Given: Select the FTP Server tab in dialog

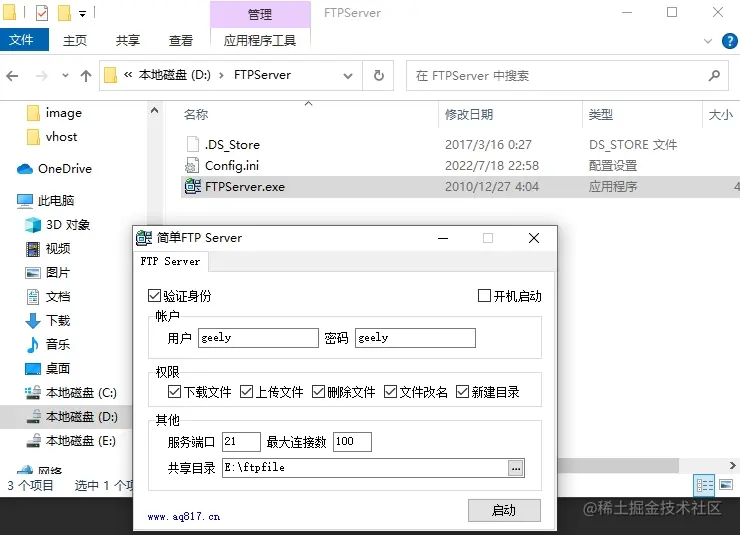Looking at the screenshot, I should tap(170, 261).
